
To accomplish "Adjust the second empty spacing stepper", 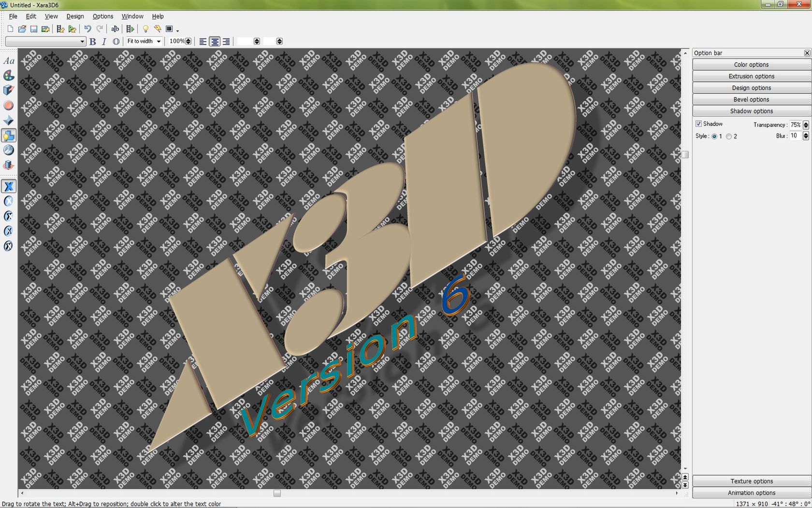I will (x=279, y=42).
